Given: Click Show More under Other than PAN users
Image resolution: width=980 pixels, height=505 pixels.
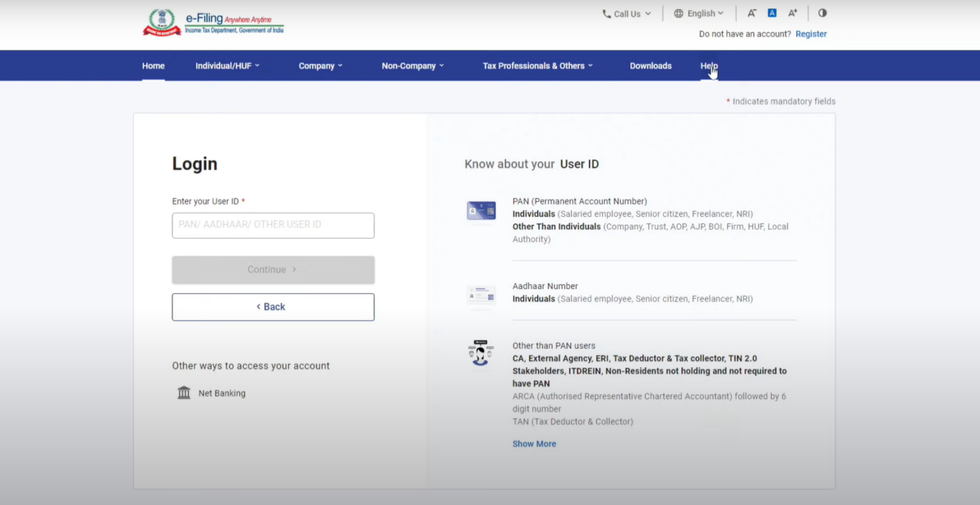Looking at the screenshot, I should point(534,443).
